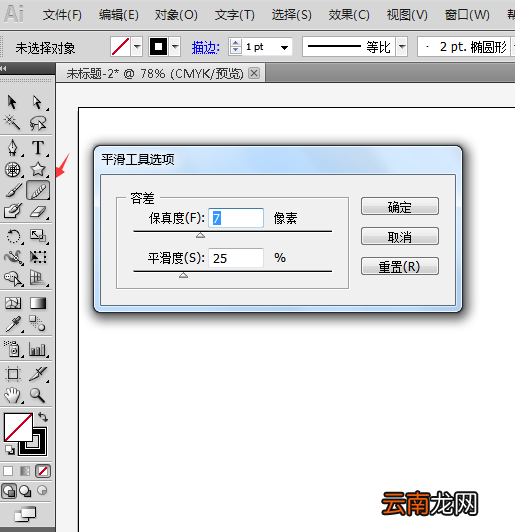Click the highlighted Smooth tool
Image resolution: width=515 pixels, height=532 pixels.
coord(38,190)
